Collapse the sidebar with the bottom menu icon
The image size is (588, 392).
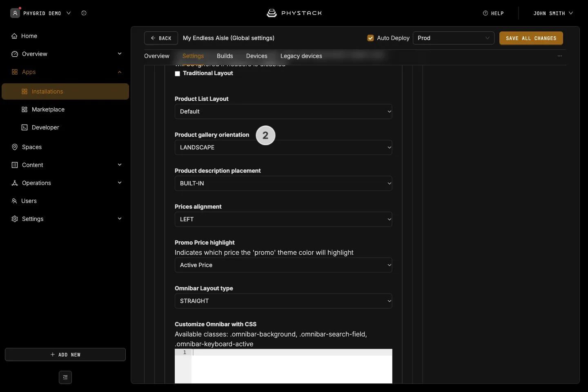[65, 377]
